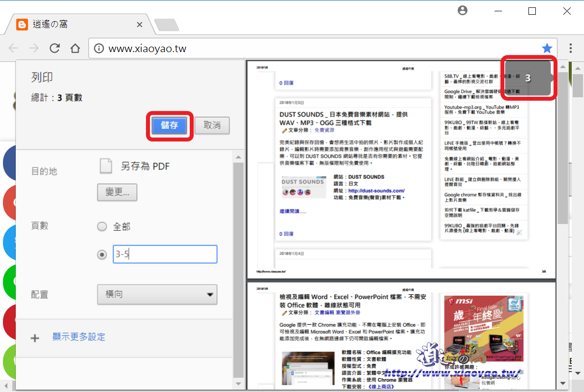Image resolution: width=584 pixels, height=392 pixels.
Task: Click 2018年1月5日 date label in preview
Action: coord(292,102)
